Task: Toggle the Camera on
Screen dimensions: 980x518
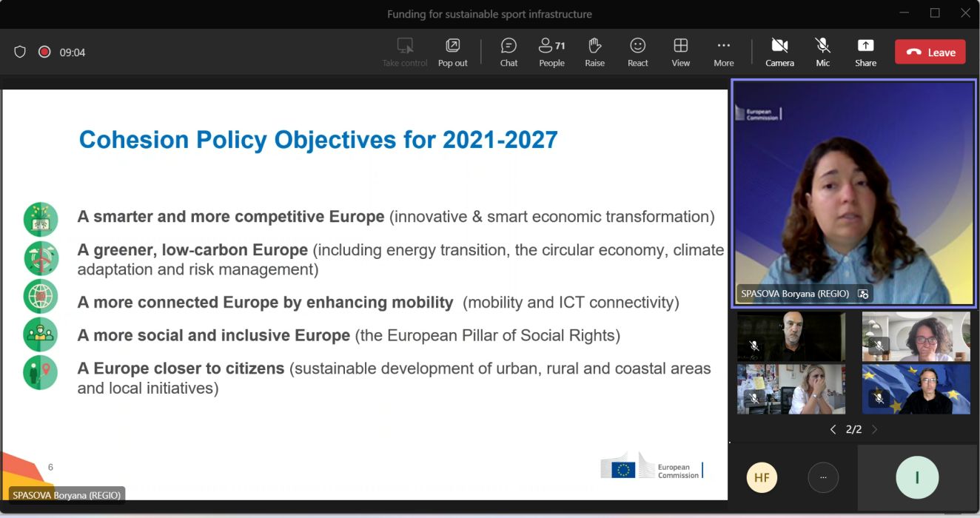Action: pos(779,53)
